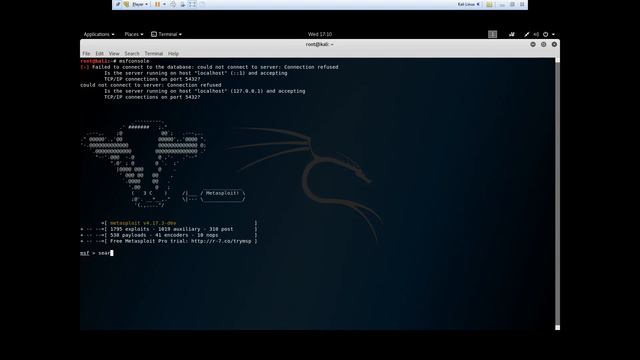Maximize the root@kali terminal window
Screen dimensions: 640x360
coord(543,44)
